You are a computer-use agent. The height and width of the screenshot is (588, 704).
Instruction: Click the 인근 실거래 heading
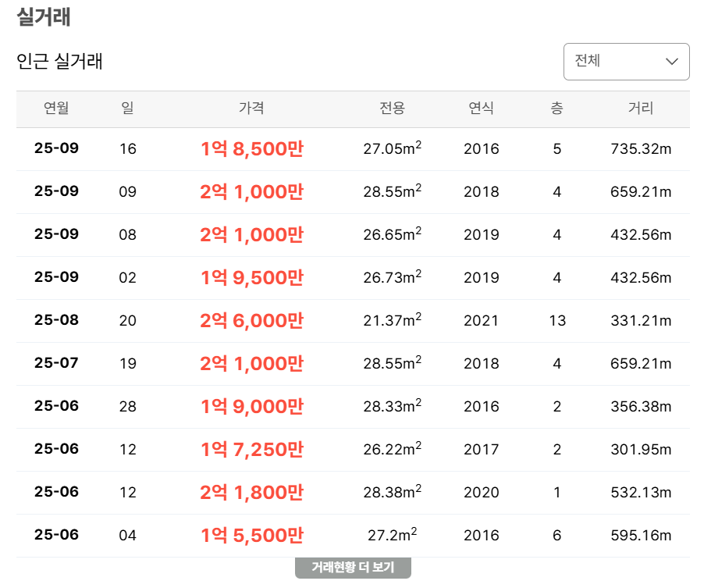[59, 61]
